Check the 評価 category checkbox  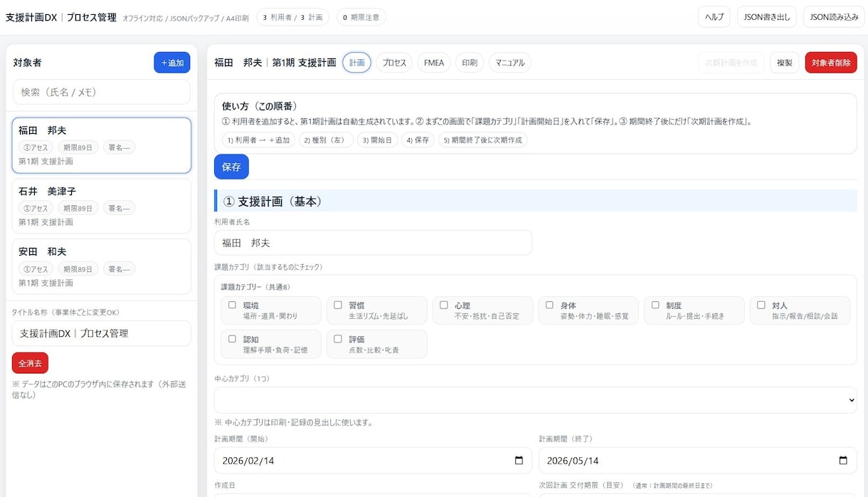(338, 339)
